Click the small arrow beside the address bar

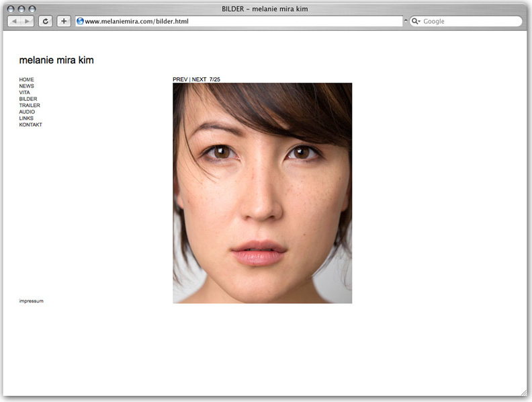406,21
